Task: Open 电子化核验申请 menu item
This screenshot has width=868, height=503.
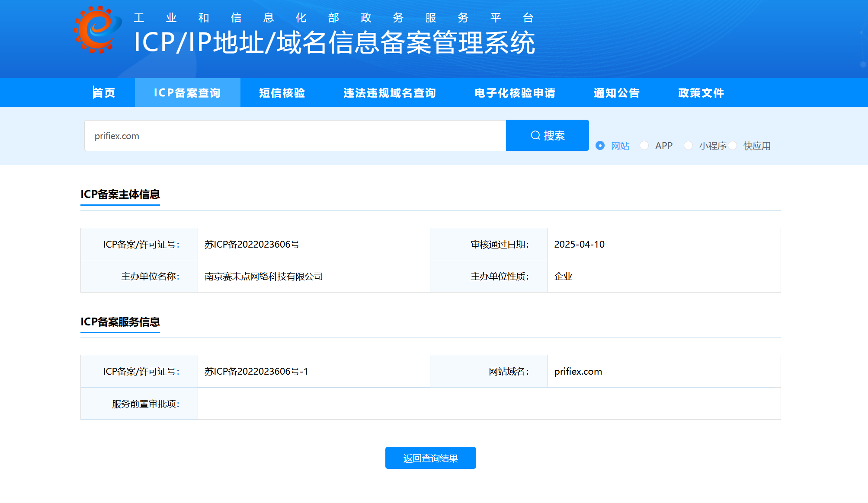Action: pyautogui.click(x=515, y=92)
